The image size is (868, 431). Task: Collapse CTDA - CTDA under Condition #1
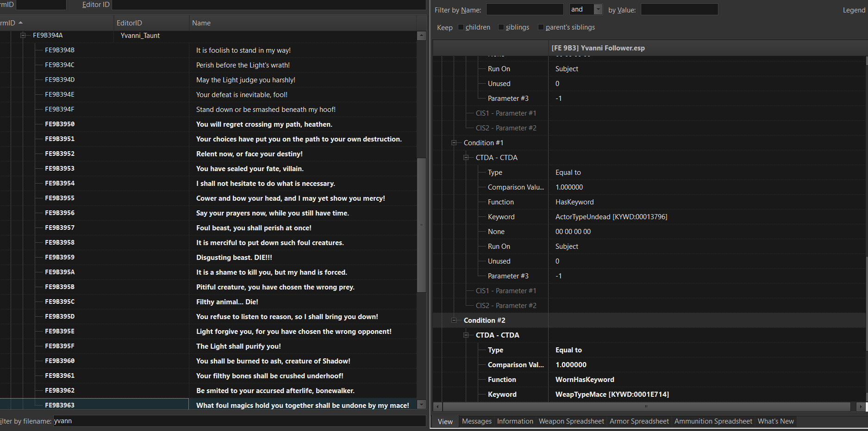(466, 158)
